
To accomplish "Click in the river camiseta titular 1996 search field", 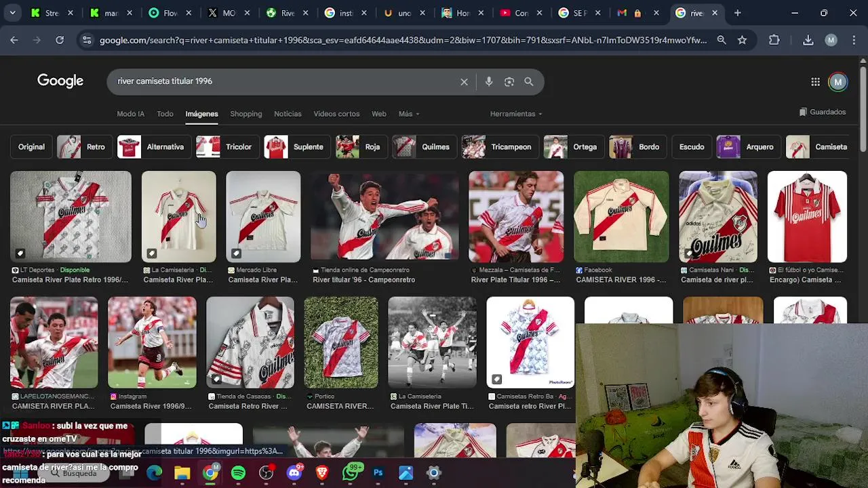I will pyautogui.click(x=285, y=81).
